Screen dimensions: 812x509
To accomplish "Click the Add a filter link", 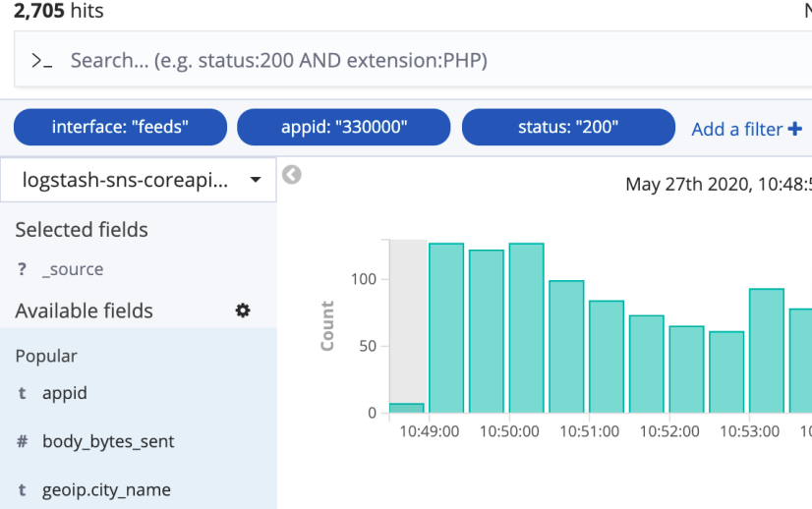I will (736, 129).
